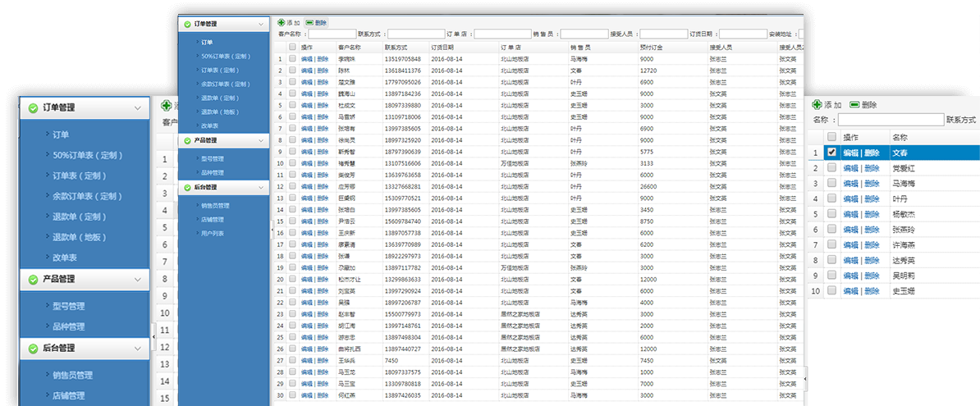Click green check icon beside 订单管理 in large sidebar

click(32, 107)
